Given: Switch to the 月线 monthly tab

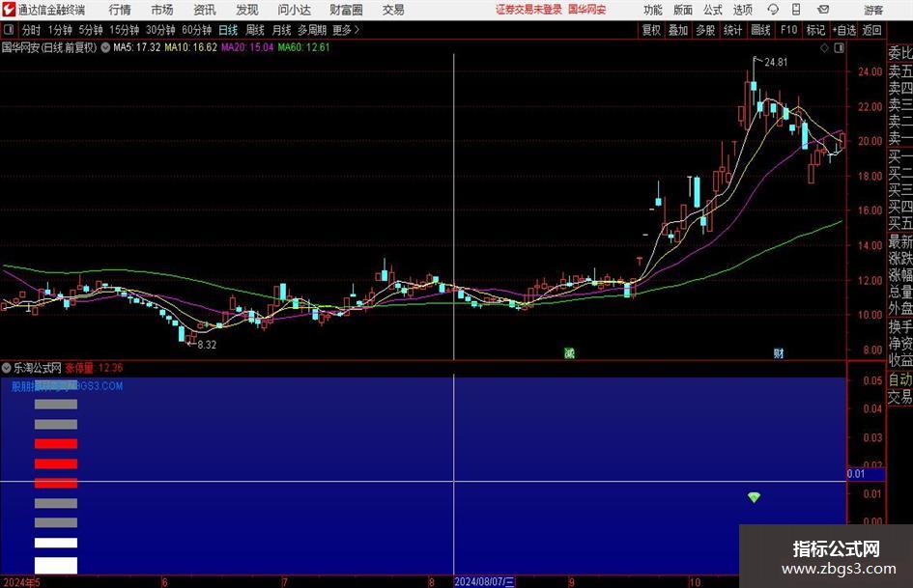Looking at the screenshot, I should point(281,30).
